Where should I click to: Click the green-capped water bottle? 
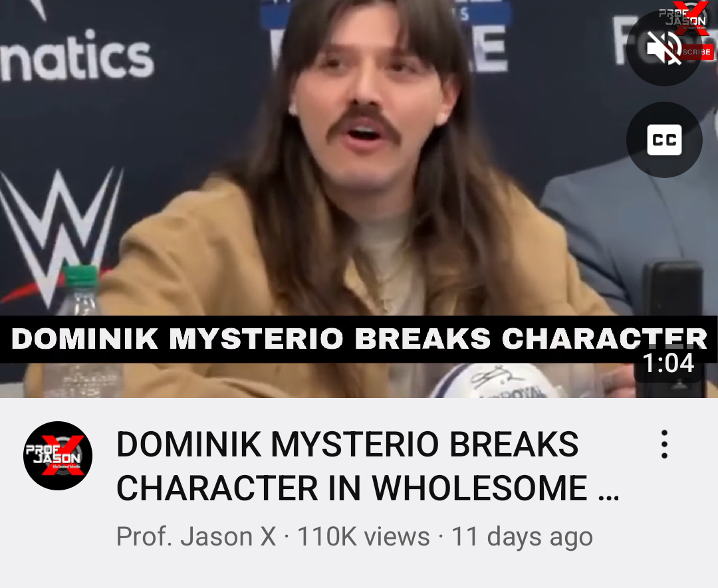[x=80, y=330]
